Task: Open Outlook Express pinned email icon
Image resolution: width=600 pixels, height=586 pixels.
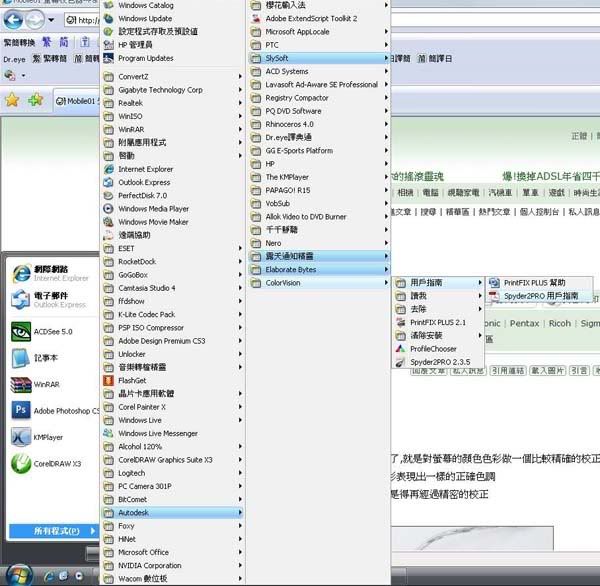Action: click(x=52, y=299)
